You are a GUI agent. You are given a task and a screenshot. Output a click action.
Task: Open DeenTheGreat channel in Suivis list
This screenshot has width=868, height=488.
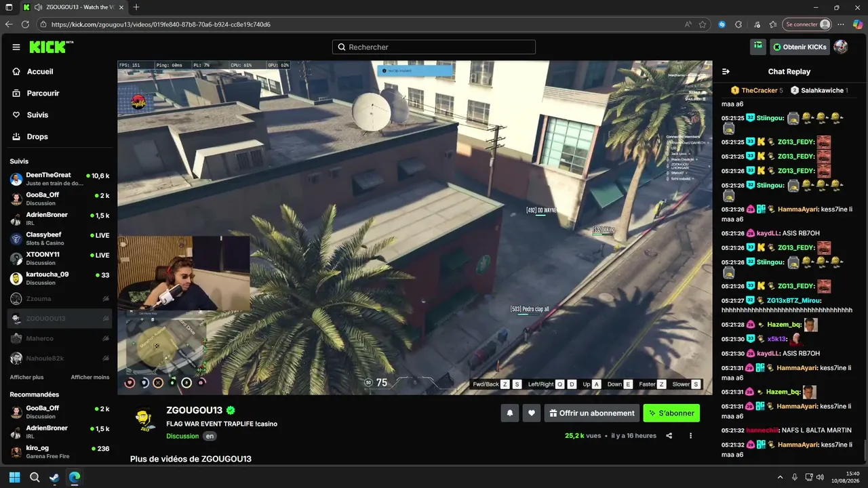60,179
